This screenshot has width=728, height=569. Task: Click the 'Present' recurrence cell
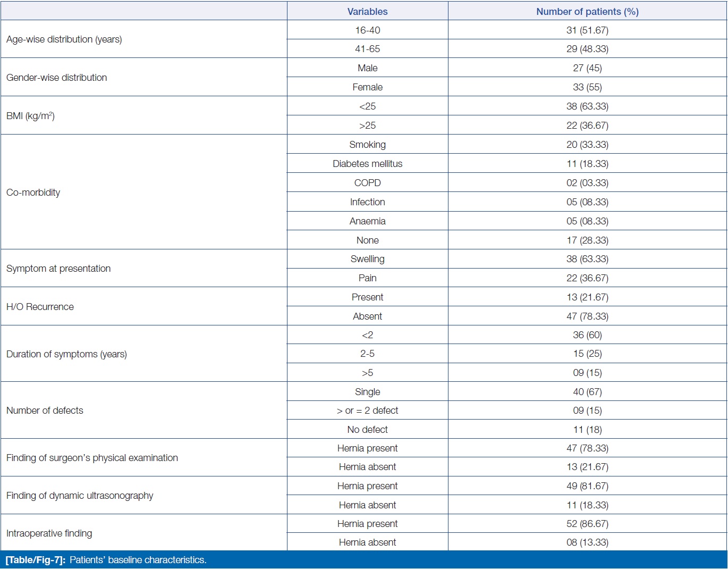[367, 297]
